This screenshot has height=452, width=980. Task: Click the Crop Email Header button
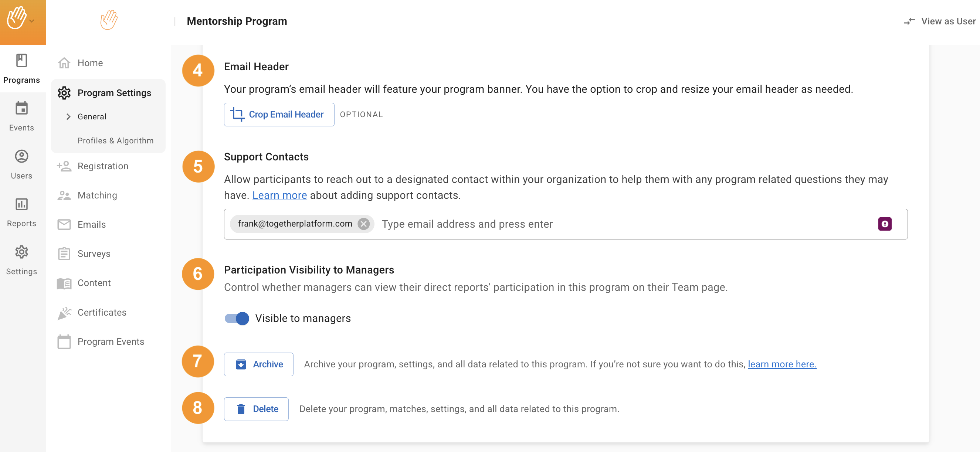(x=279, y=115)
